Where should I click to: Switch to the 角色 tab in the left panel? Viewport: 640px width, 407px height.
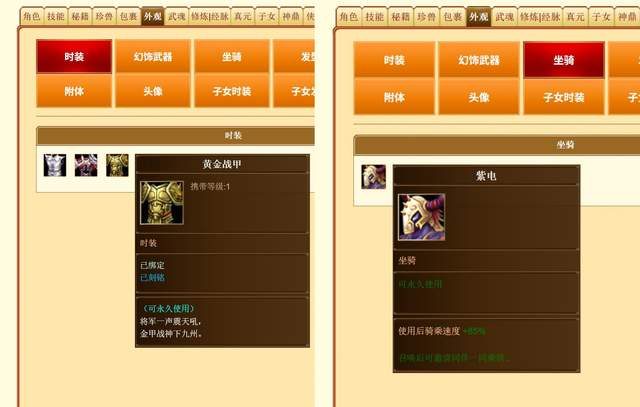tap(32, 17)
